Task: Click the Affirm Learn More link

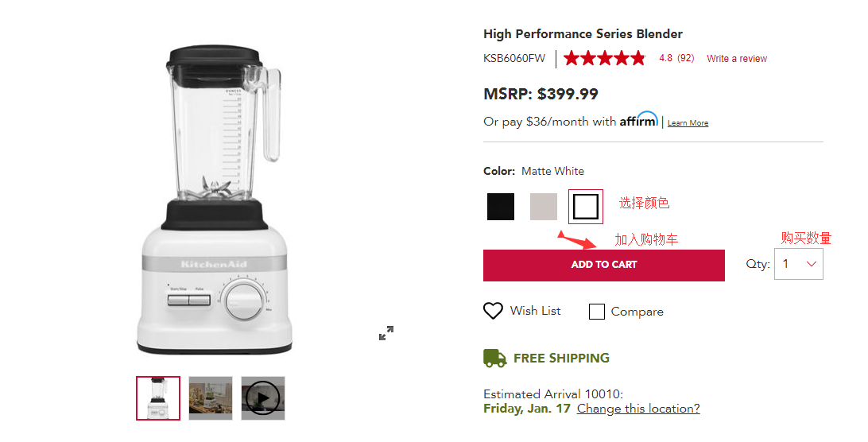Action: [x=688, y=123]
